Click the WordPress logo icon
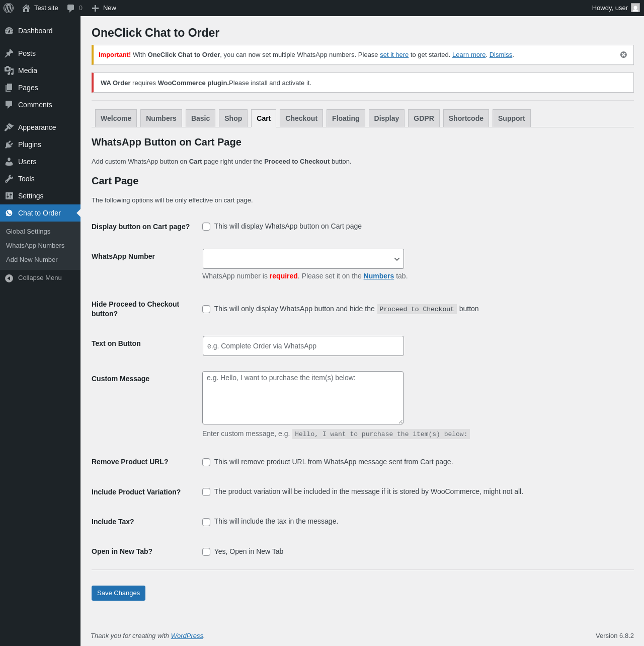Screen dimensions: 644x646 9,8
